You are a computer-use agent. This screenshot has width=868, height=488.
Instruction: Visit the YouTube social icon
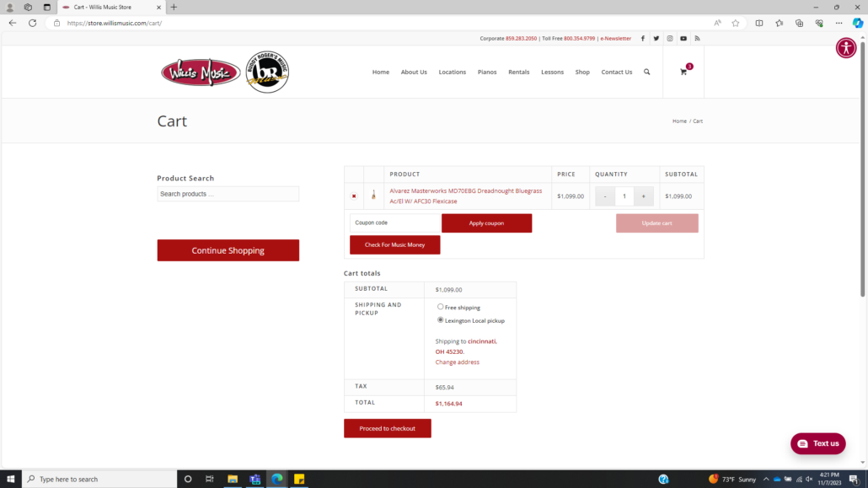point(683,39)
